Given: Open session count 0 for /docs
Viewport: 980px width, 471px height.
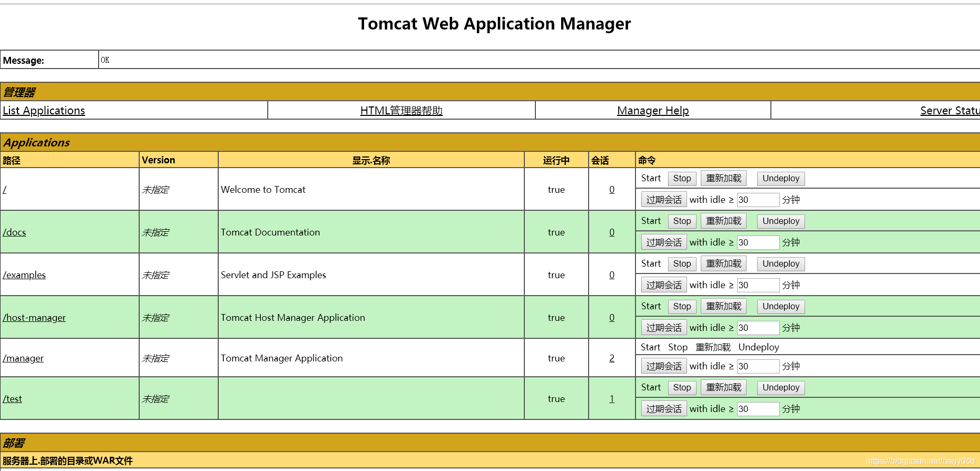Looking at the screenshot, I should [612, 232].
